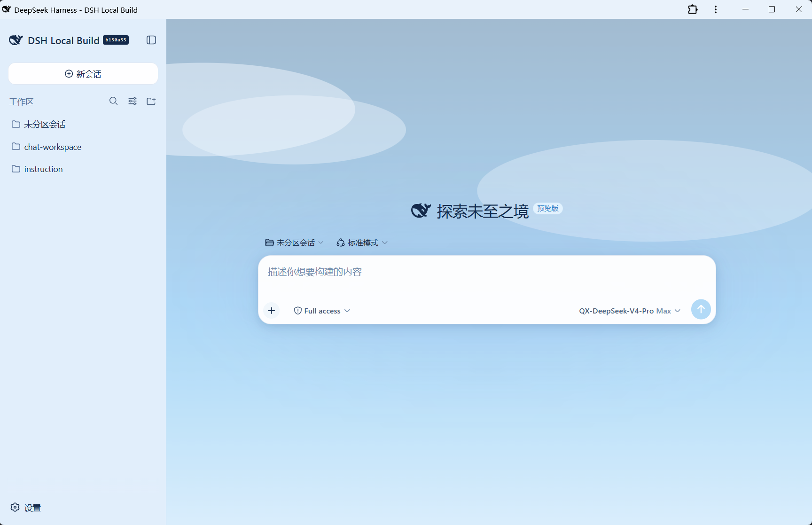The width and height of the screenshot is (812, 525).
Task: Open 设置 settings at the sidebar bottom
Action: 26,508
